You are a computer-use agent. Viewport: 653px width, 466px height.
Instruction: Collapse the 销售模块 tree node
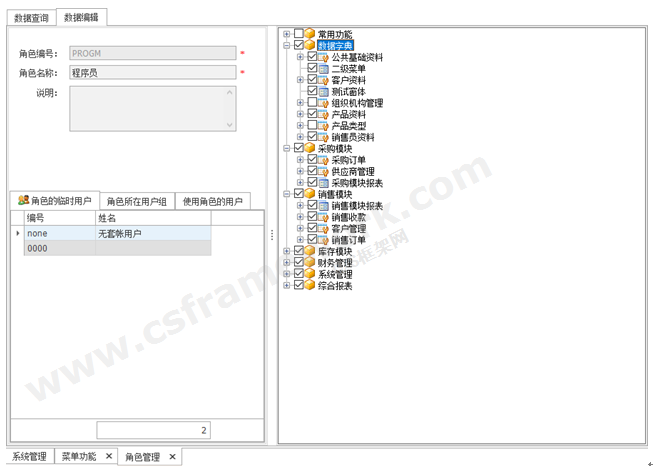click(x=287, y=194)
